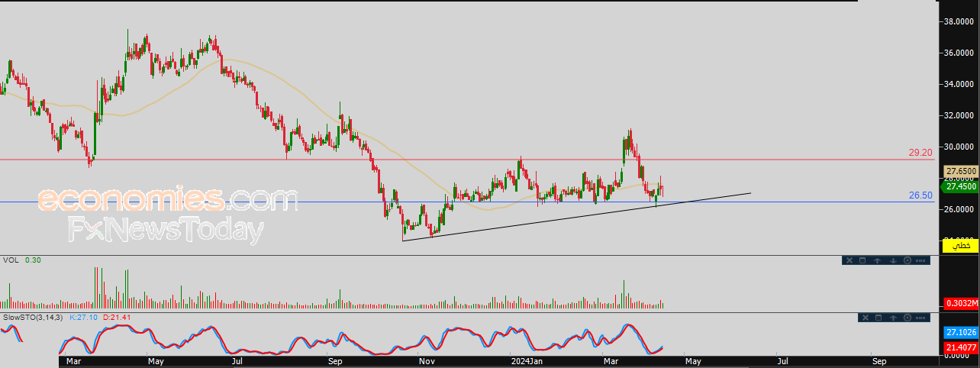980x368 pixels.
Task: Click the Nov date on time axis
Action: pyautogui.click(x=427, y=361)
